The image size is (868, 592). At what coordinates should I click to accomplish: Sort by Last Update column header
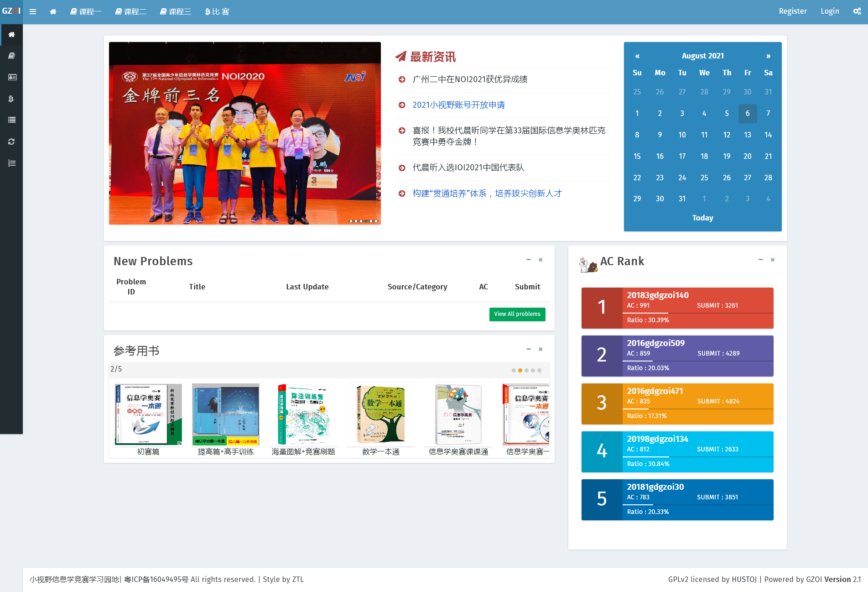[x=307, y=287]
